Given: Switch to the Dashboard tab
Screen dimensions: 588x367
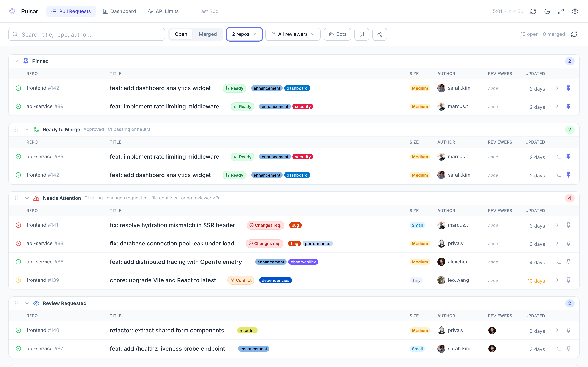Looking at the screenshot, I should [x=119, y=11].
